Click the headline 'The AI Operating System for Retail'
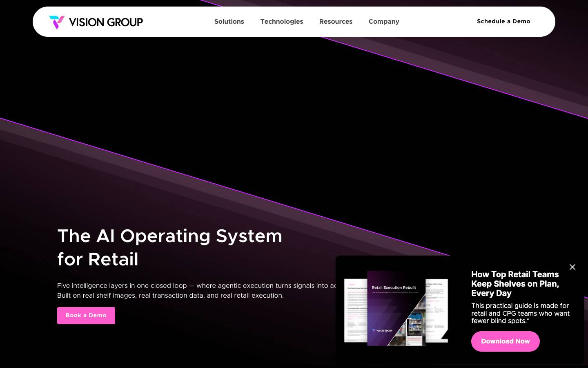588x368 pixels. pos(170,247)
